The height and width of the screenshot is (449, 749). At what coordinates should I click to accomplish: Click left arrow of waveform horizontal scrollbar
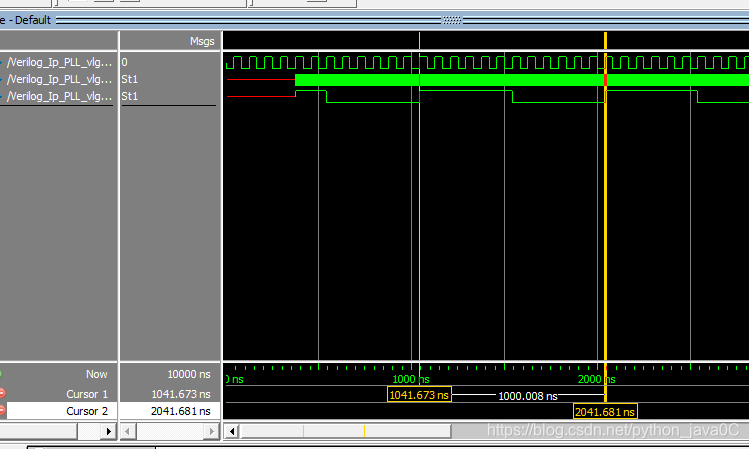(x=231, y=432)
